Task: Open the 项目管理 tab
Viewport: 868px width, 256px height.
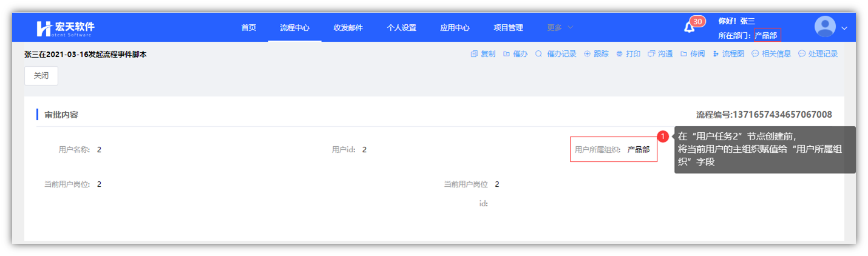Action: [509, 28]
